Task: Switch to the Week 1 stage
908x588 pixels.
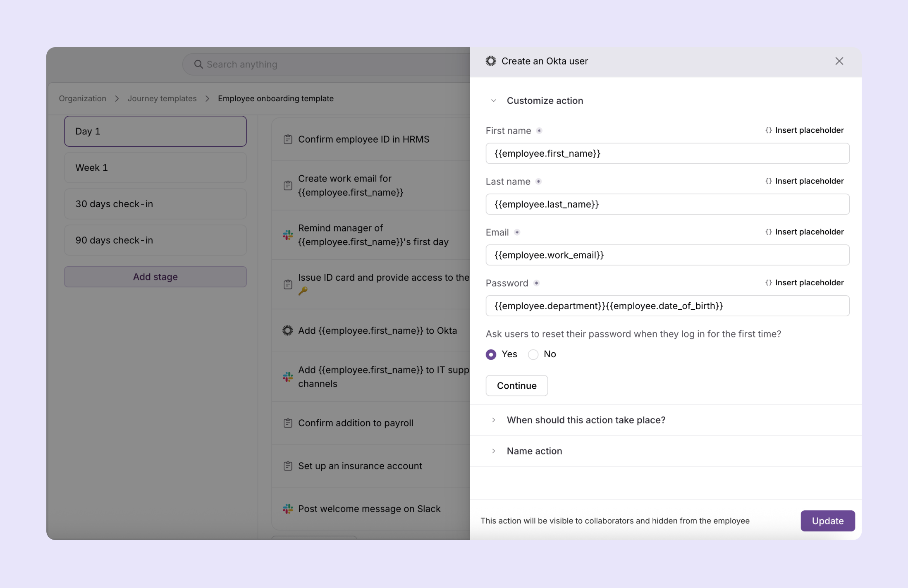Action: point(155,167)
